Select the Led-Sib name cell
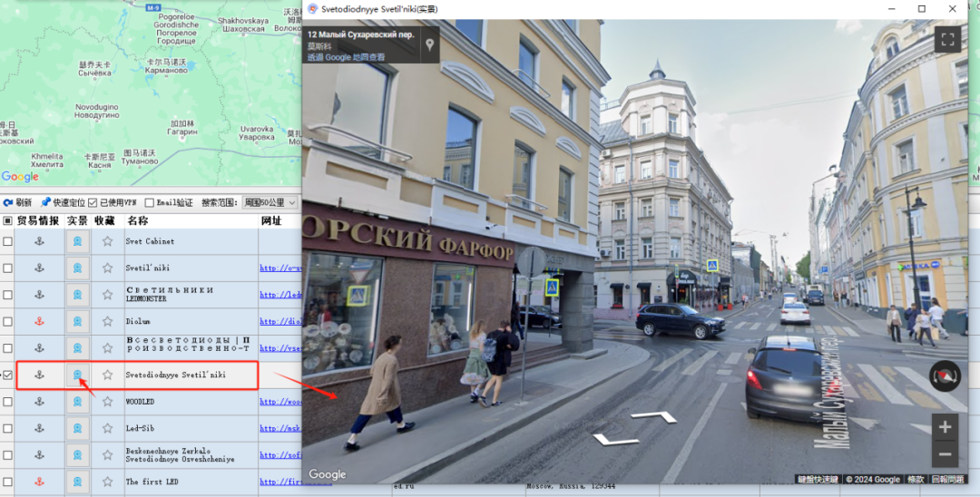 click(x=191, y=428)
